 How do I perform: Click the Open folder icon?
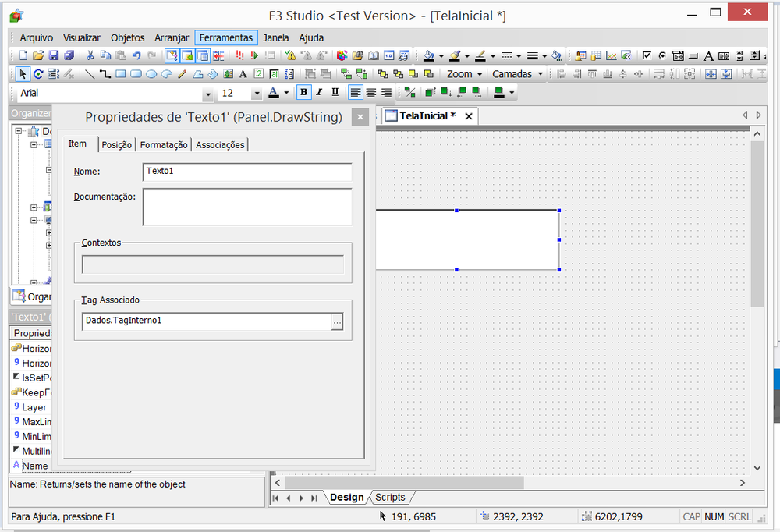[x=38, y=55]
